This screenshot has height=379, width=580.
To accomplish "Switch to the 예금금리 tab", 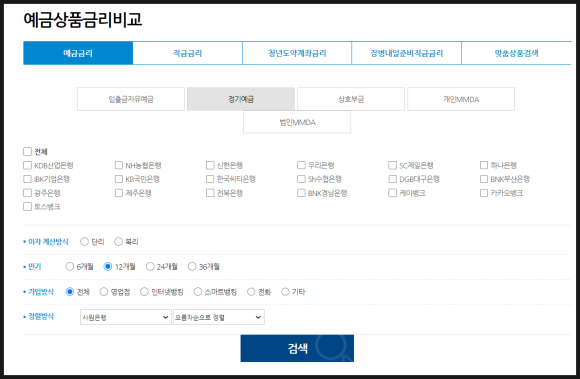I will pyautogui.click(x=78, y=53).
